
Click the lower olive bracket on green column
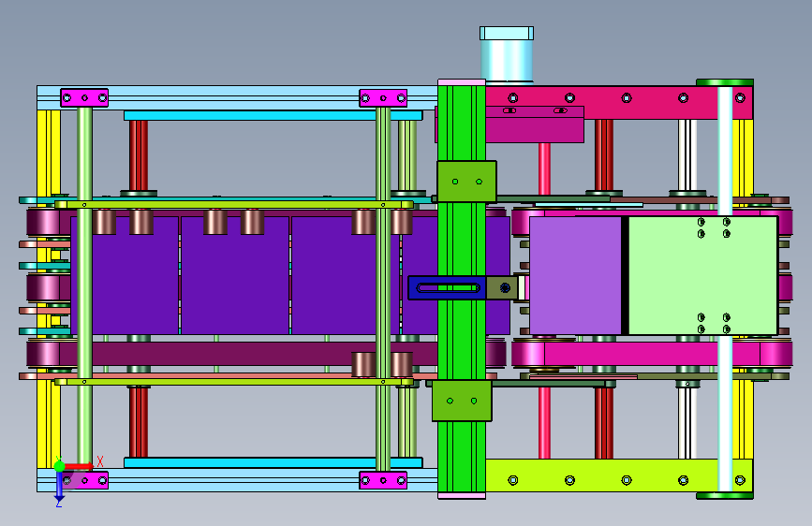462,401
